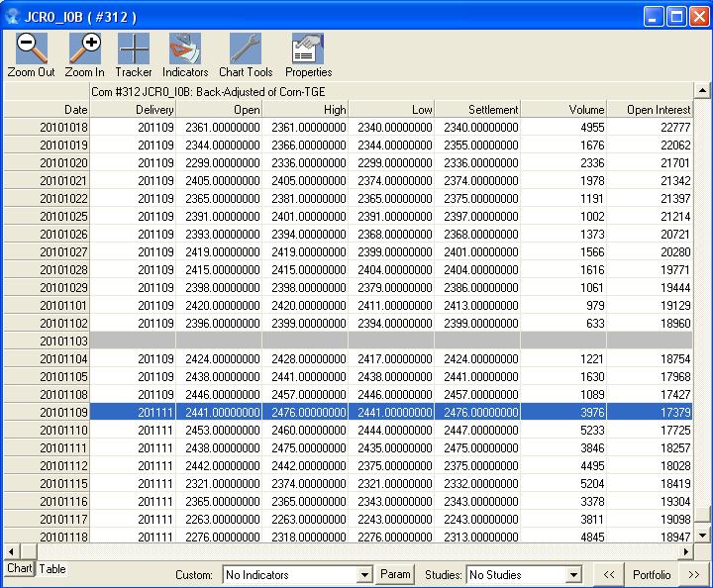Switch to the Table tab

point(52,569)
